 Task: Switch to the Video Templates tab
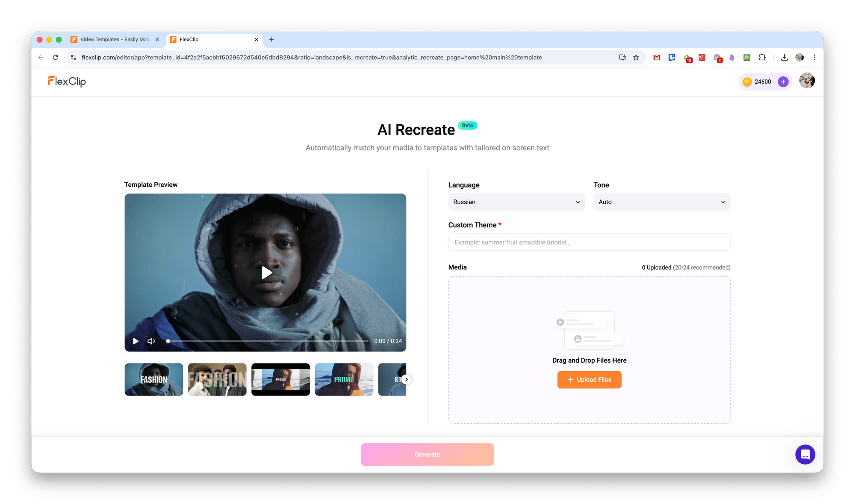(115, 39)
